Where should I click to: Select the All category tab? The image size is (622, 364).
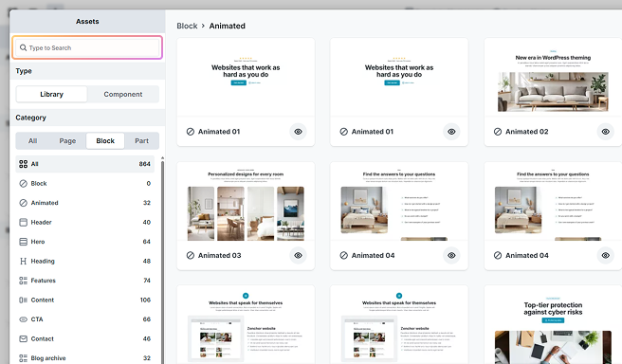(32, 140)
